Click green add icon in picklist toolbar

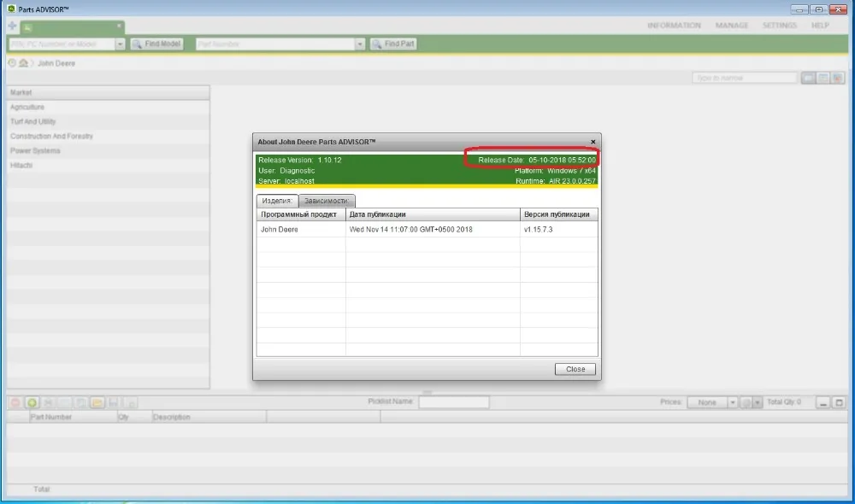point(32,402)
